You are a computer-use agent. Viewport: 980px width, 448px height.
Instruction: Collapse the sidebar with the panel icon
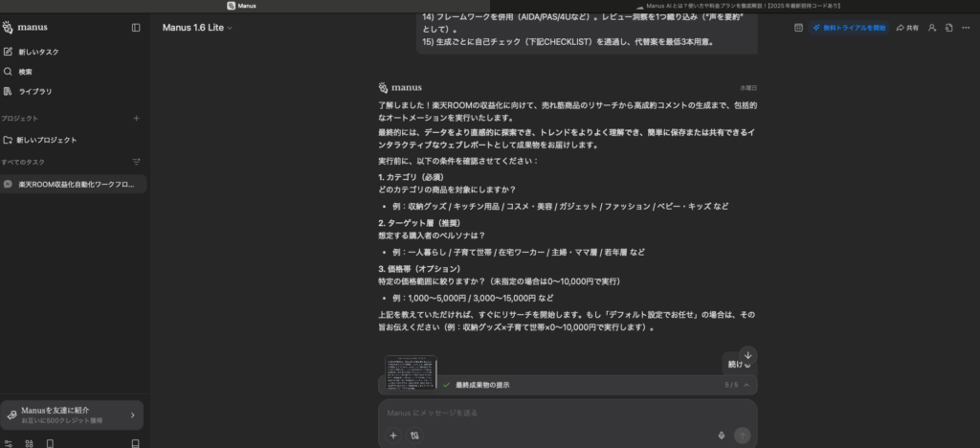(136, 28)
